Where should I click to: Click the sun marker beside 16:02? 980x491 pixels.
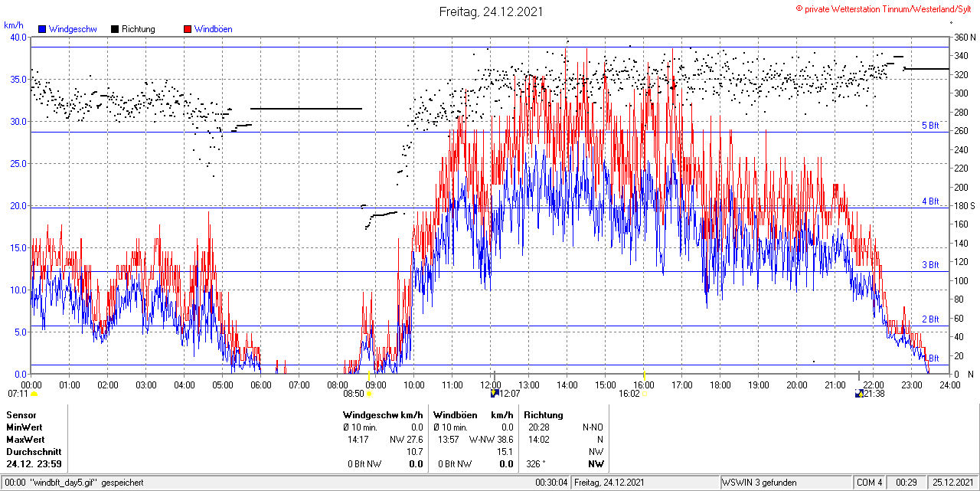tap(645, 394)
